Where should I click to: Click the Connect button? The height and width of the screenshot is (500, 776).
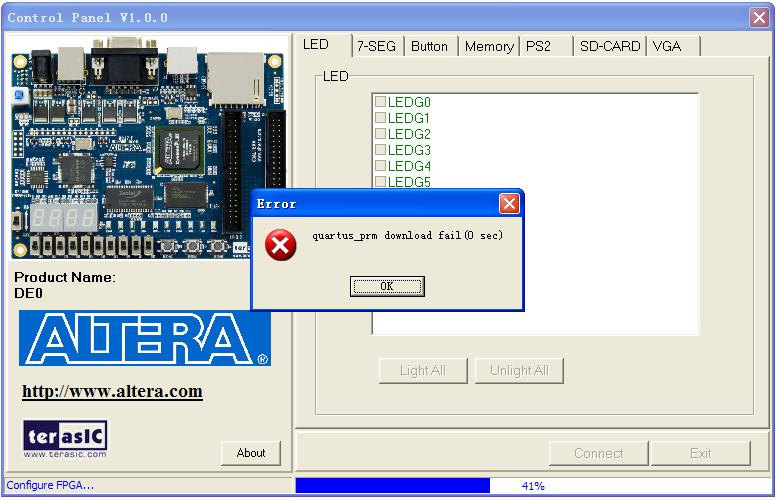(598, 453)
